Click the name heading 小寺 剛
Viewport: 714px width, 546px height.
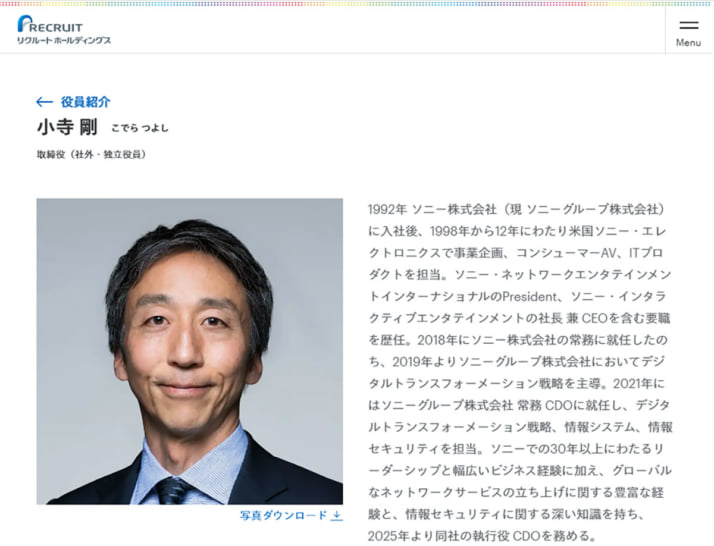[67, 127]
